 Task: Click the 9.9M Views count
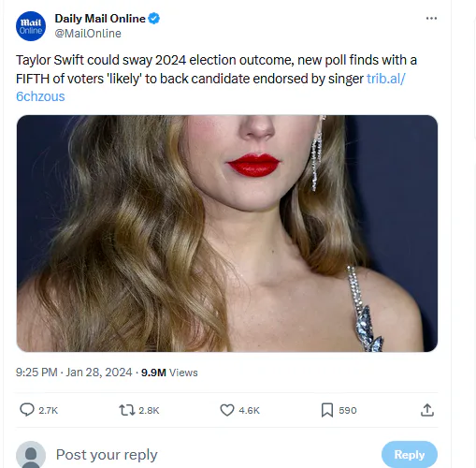(x=169, y=373)
